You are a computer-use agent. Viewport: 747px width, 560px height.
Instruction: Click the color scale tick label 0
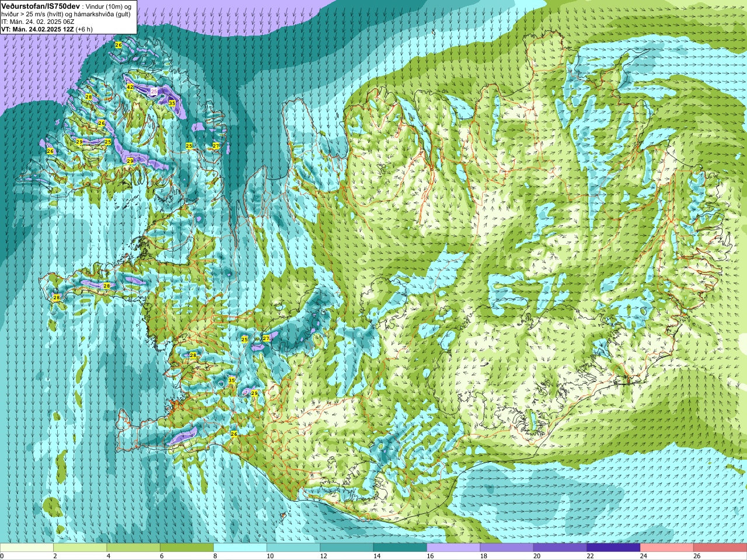[2, 556]
